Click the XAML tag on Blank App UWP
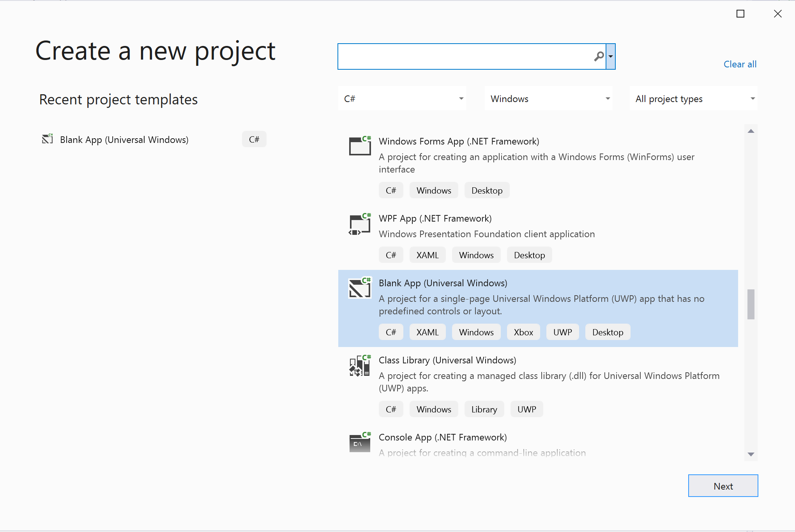Screen dimensions: 795x532 [427, 332]
